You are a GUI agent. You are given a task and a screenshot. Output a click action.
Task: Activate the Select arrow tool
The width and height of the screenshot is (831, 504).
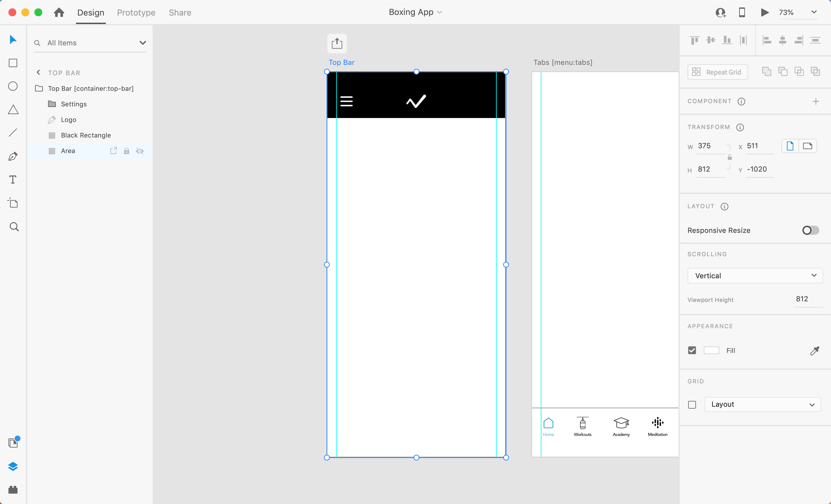click(13, 40)
